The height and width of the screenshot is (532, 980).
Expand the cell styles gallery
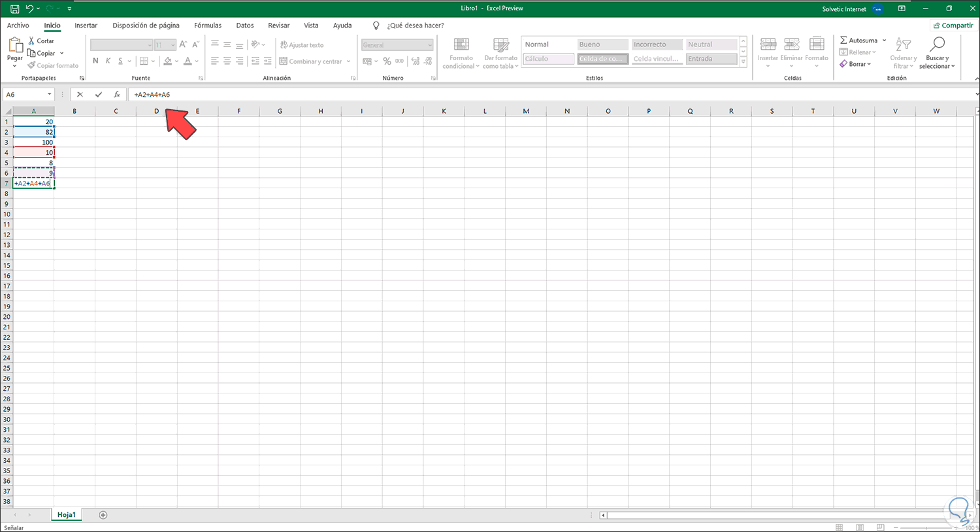[x=743, y=62]
